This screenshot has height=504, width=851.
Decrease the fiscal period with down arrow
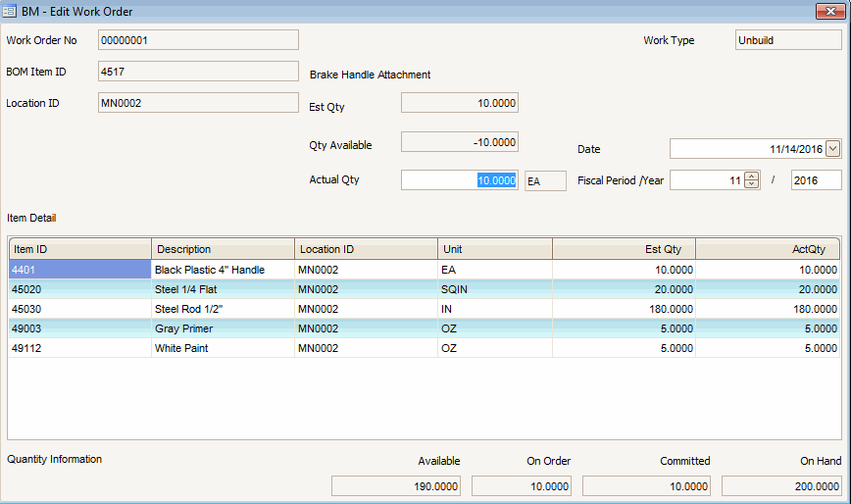coord(752,184)
